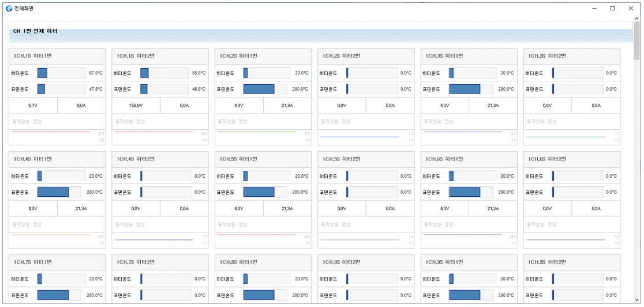Select the '1CH,5S 히터2번' card title
Viewport: 644px width, 307px height.
click(x=341, y=159)
